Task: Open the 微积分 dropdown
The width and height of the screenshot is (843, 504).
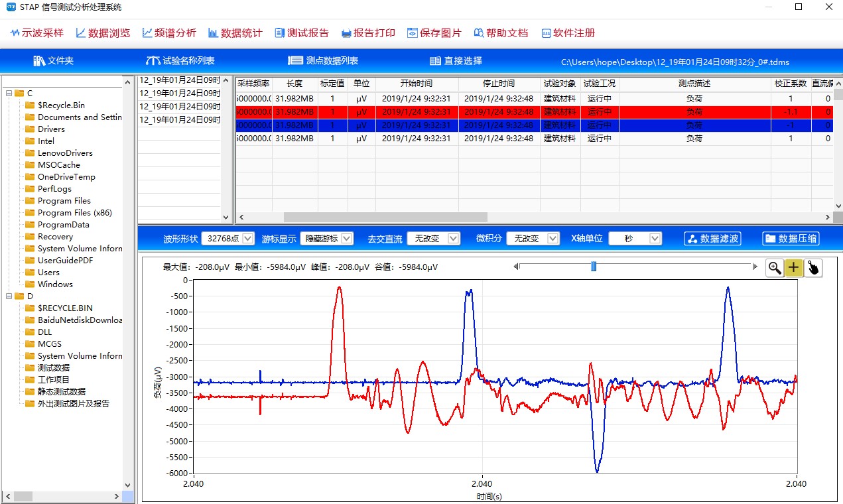Action: coord(533,238)
